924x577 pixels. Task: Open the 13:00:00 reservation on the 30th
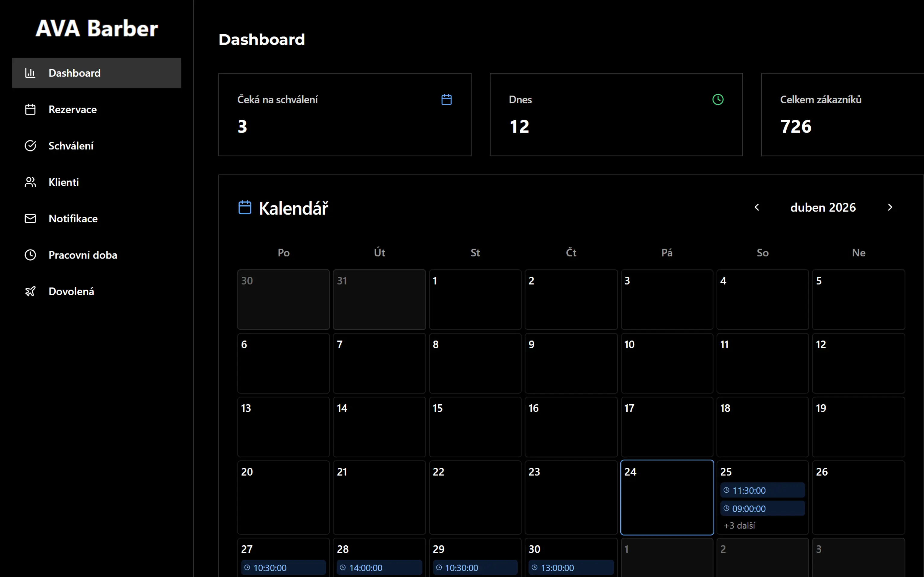pos(571,567)
